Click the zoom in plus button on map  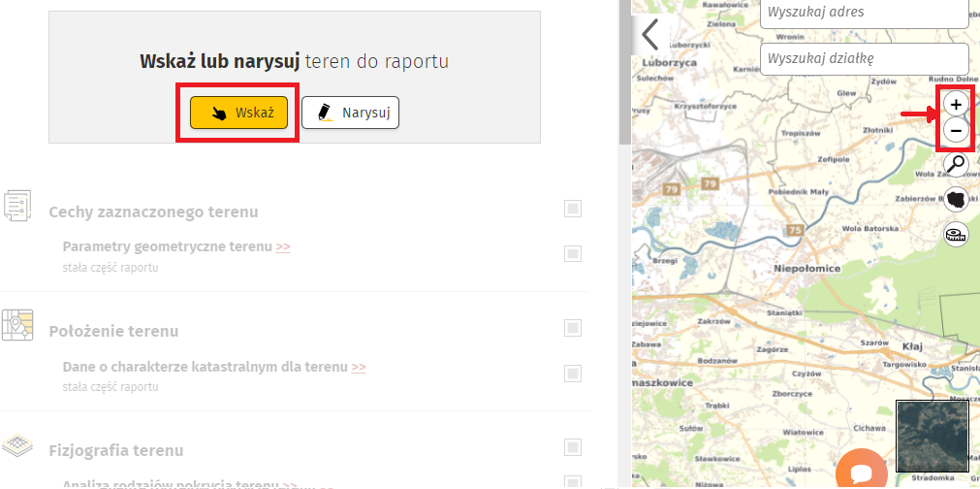956,104
